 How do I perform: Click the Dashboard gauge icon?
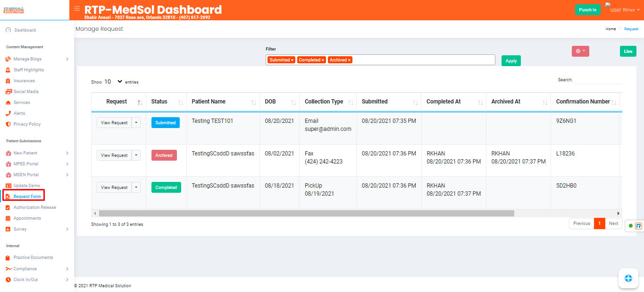coord(8,30)
